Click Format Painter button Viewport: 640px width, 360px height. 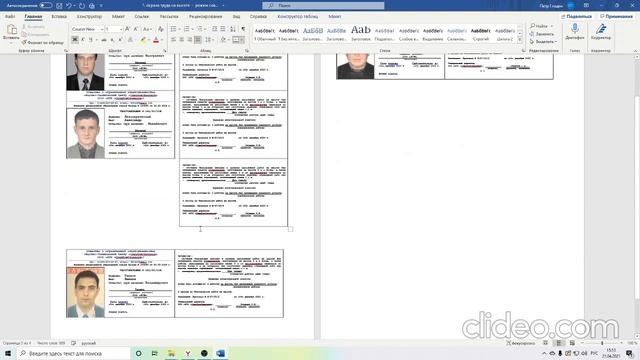42,42
